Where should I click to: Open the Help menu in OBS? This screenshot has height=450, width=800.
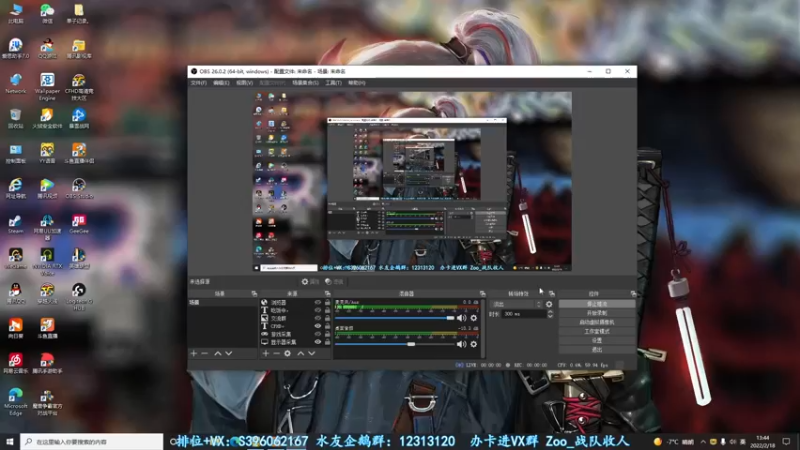[x=357, y=83]
